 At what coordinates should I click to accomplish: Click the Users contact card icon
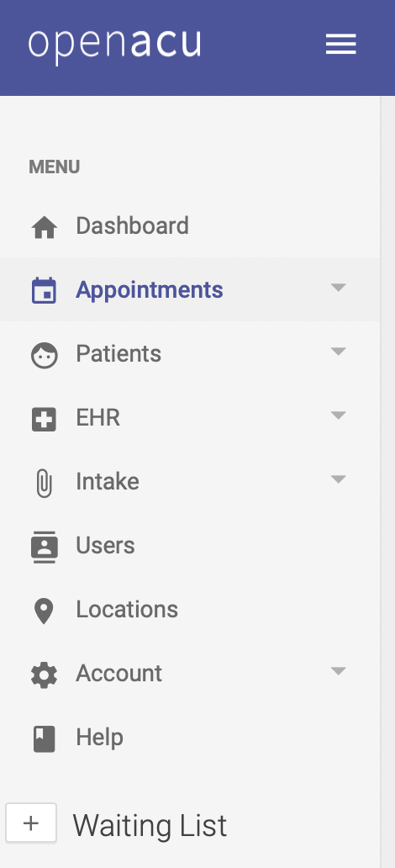45,547
